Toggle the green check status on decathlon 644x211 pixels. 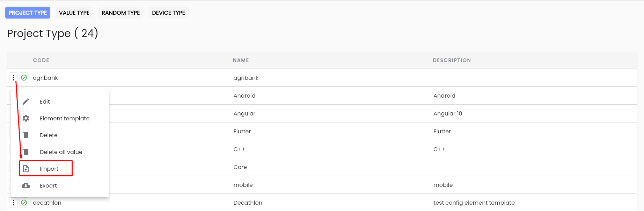tap(24, 203)
